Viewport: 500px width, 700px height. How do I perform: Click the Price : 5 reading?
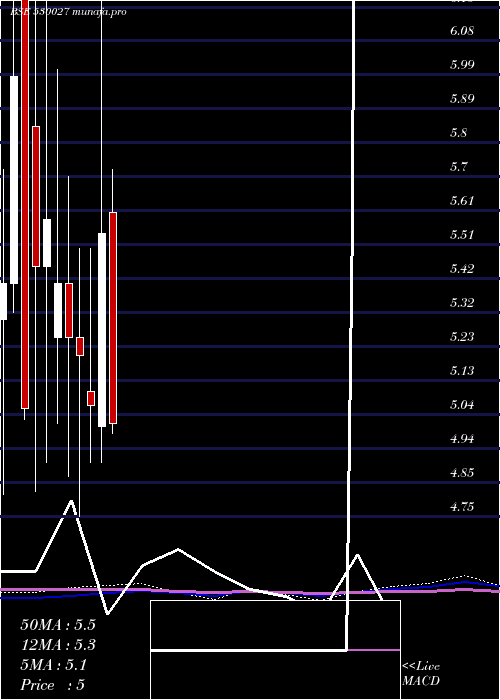(x=52, y=685)
